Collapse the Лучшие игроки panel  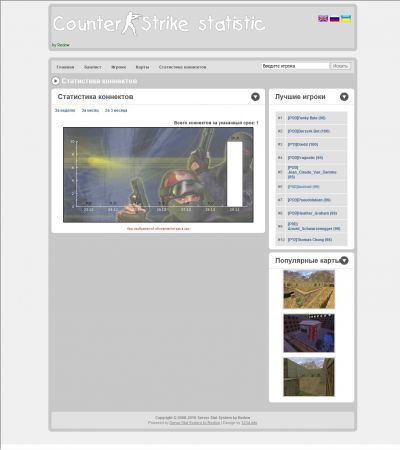click(x=344, y=97)
